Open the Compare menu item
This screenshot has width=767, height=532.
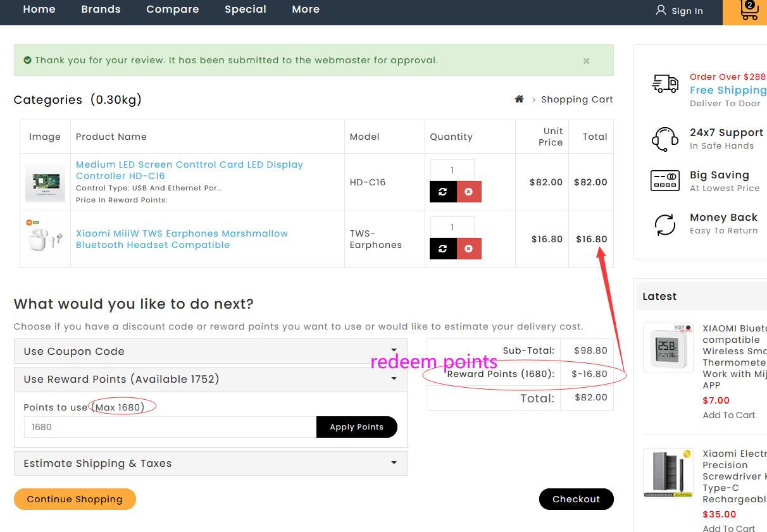tap(173, 9)
